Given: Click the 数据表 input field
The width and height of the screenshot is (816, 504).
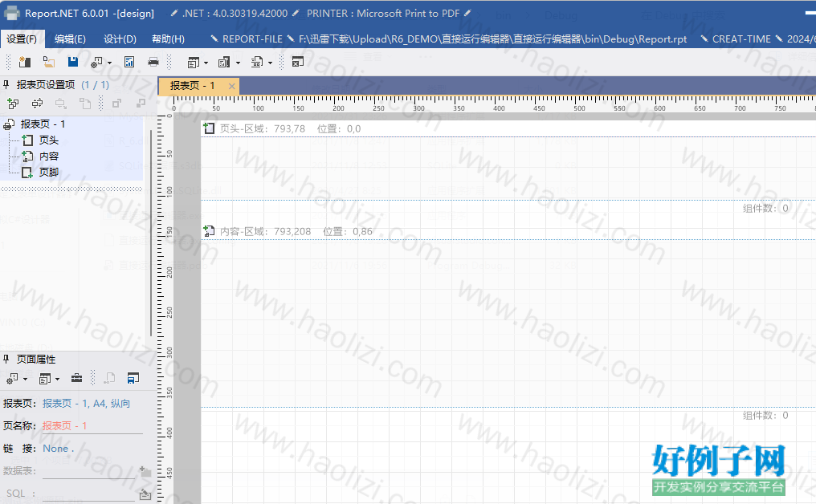Looking at the screenshot, I should click(89, 471).
